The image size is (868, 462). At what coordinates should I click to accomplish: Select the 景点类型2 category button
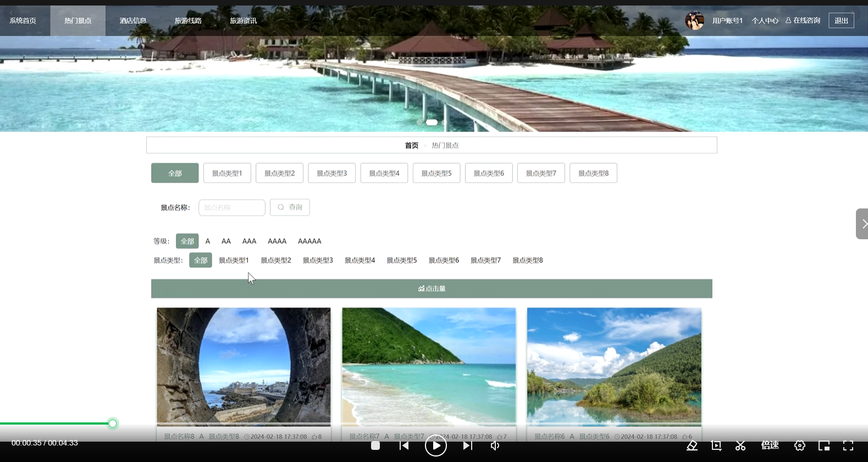pos(279,173)
